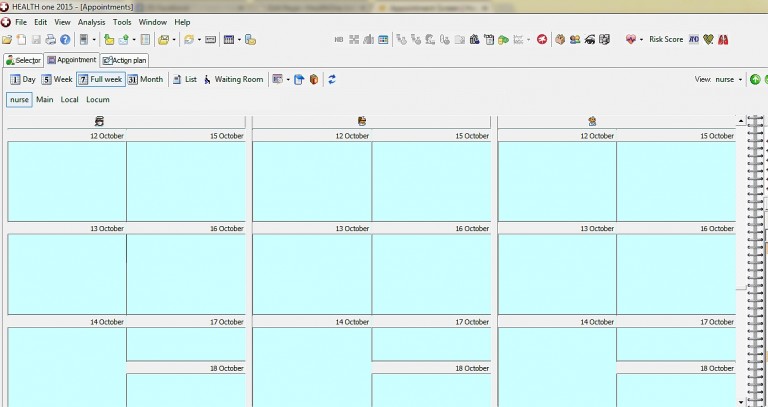Expand the calendar grid icon dropdown arrow
This screenshot has width=768, height=407.
point(238,40)
